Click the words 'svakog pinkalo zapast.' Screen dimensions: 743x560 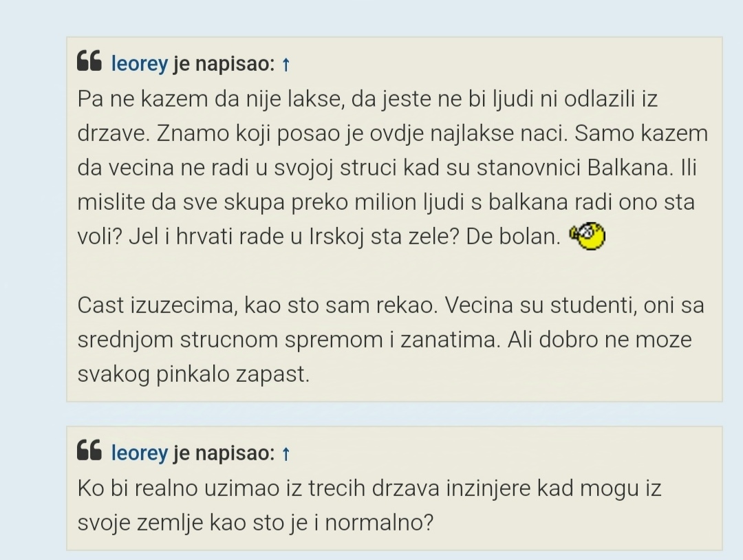coord(193,374)
